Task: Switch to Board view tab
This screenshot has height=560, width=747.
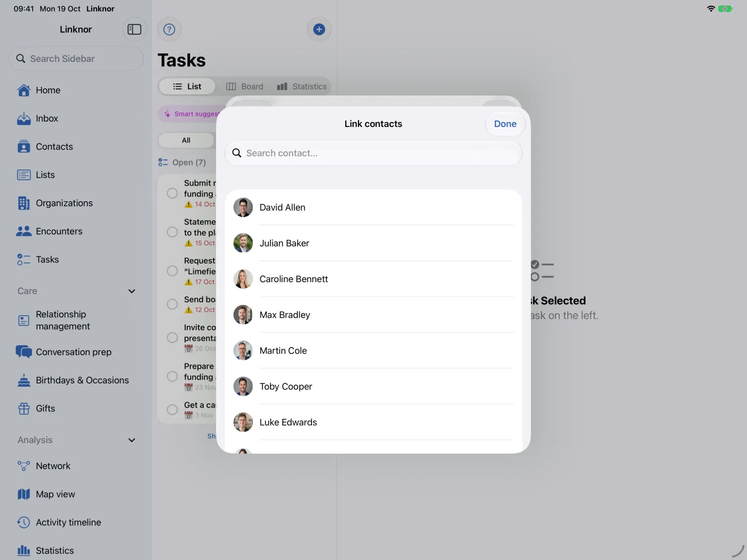Action: coord(245,86)
